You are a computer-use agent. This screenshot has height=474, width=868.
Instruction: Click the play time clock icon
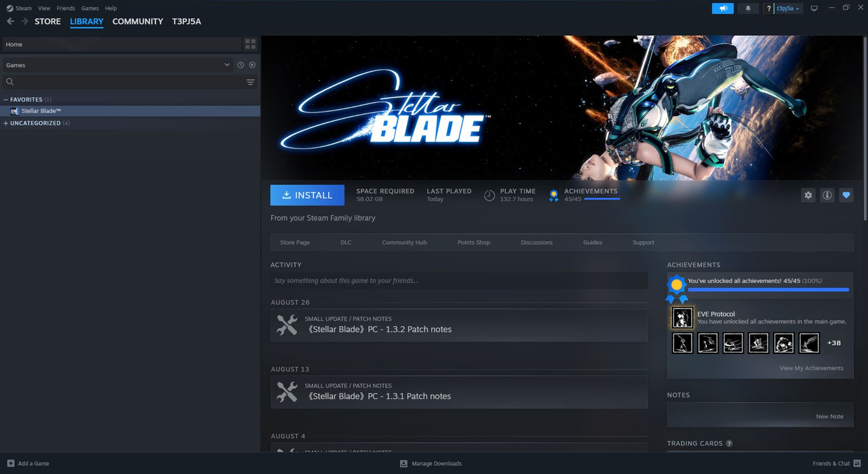tap(489, 195)
